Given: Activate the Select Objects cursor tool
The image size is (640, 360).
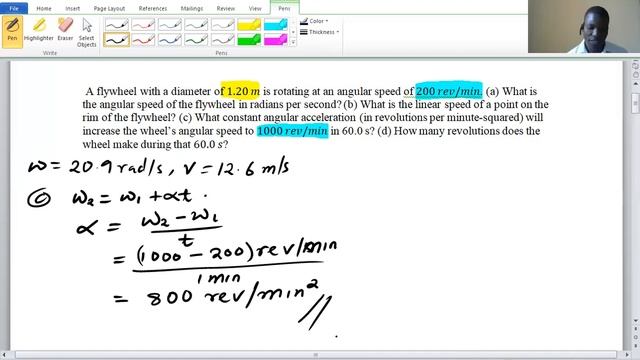Looking at the screenshot, I should coord(87,32).
